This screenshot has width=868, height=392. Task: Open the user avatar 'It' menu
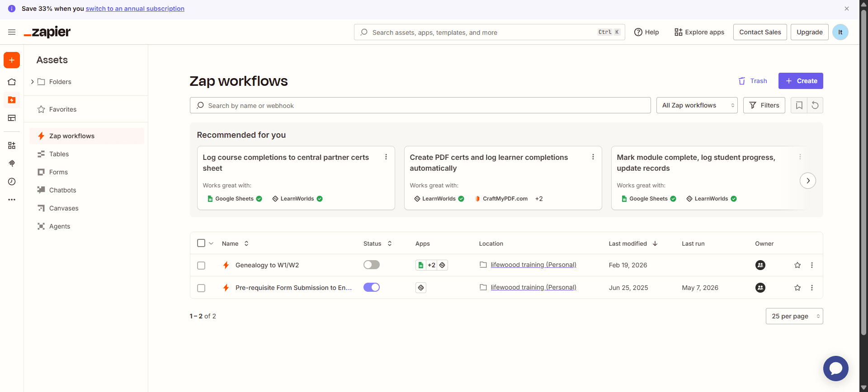pyautogui.click(x=840, y=32)
